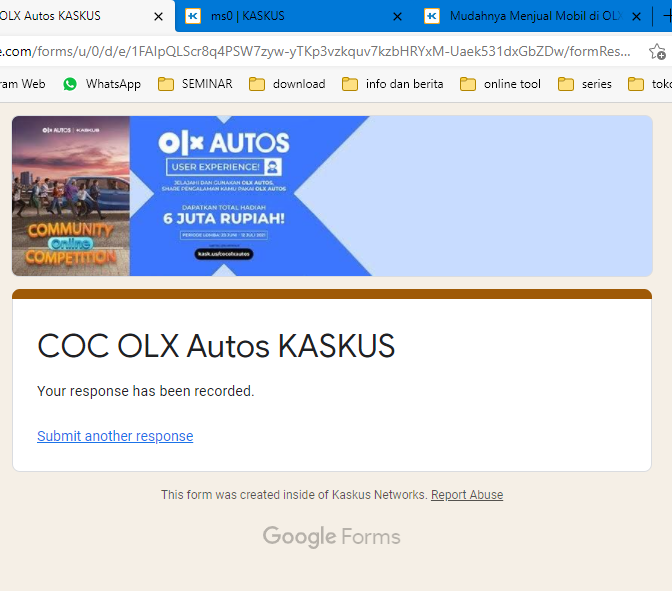Open the bookmark ending in 'ram Web'
Viewport: 672px width, 591px height.
pos(23,84)
